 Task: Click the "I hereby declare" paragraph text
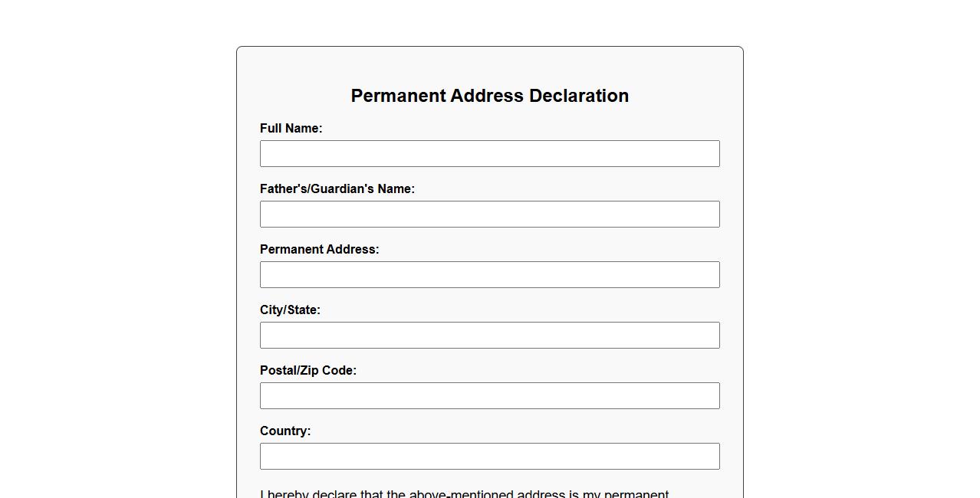click(464, 493)
